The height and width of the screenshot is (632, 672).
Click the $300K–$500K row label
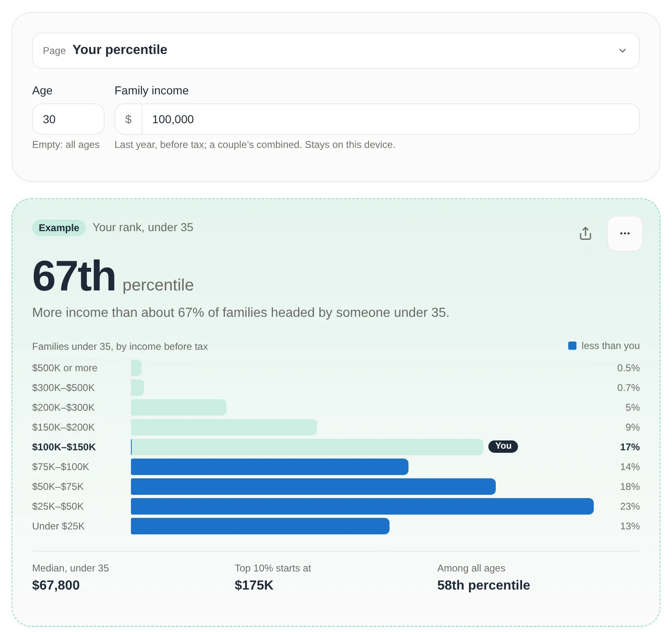tap(63, 388)
